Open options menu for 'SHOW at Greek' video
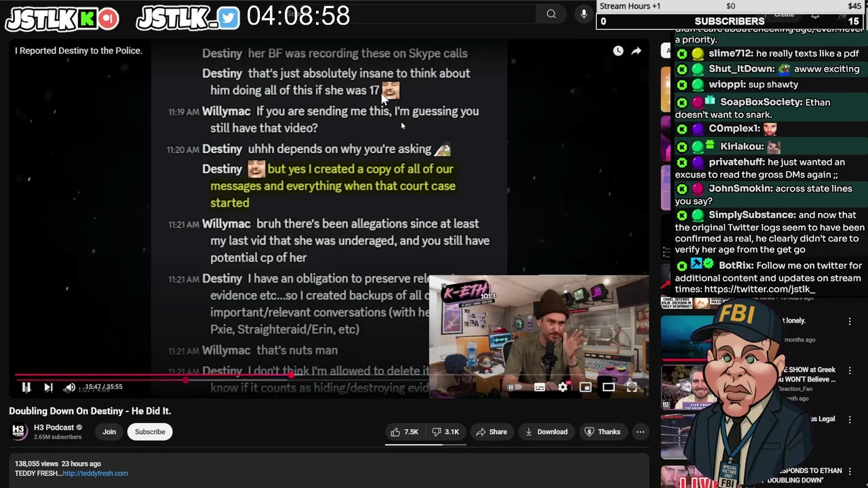 tap(850, 371)
